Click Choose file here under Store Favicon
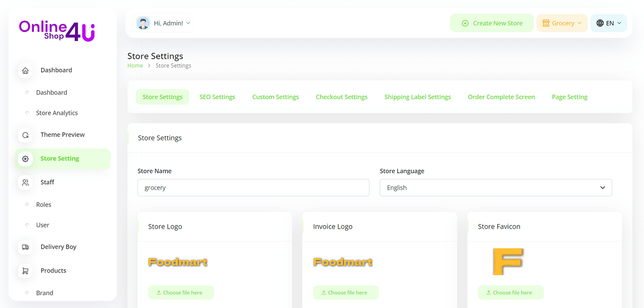This screenshot has height=308, width=644. (510, 293)
